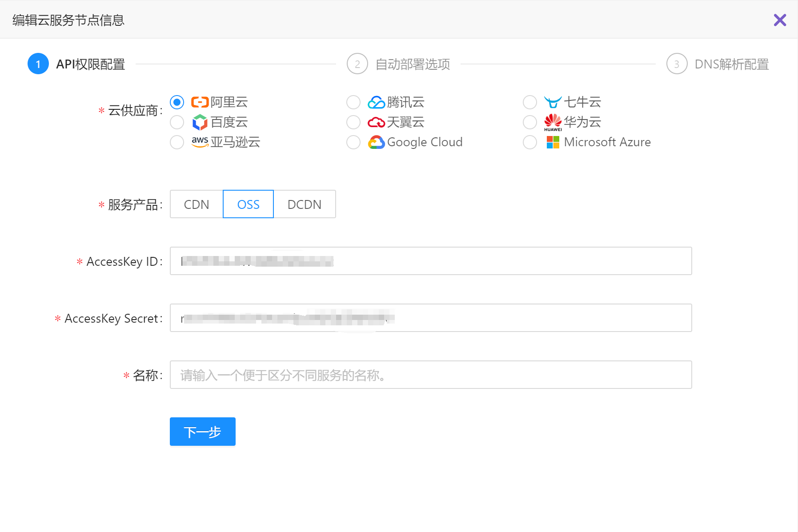Select the 亚马逊云 radio button

point(177,142)
